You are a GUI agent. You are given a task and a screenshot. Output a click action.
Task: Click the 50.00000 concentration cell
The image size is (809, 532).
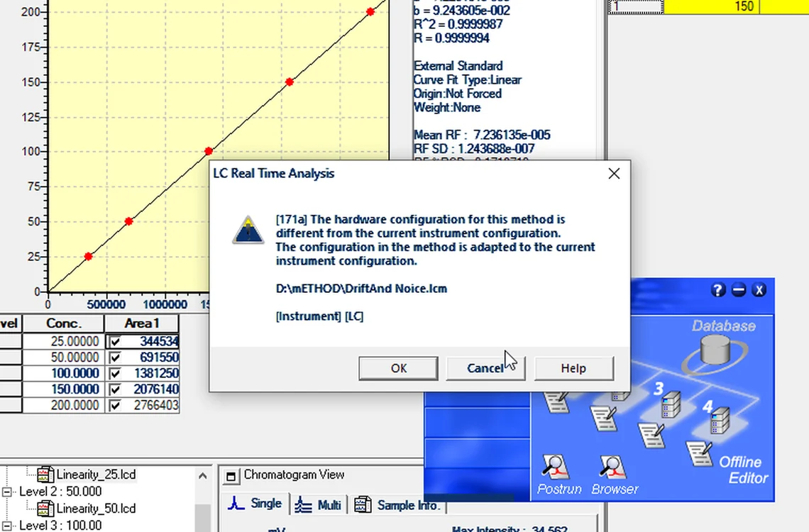coord(63,358)
